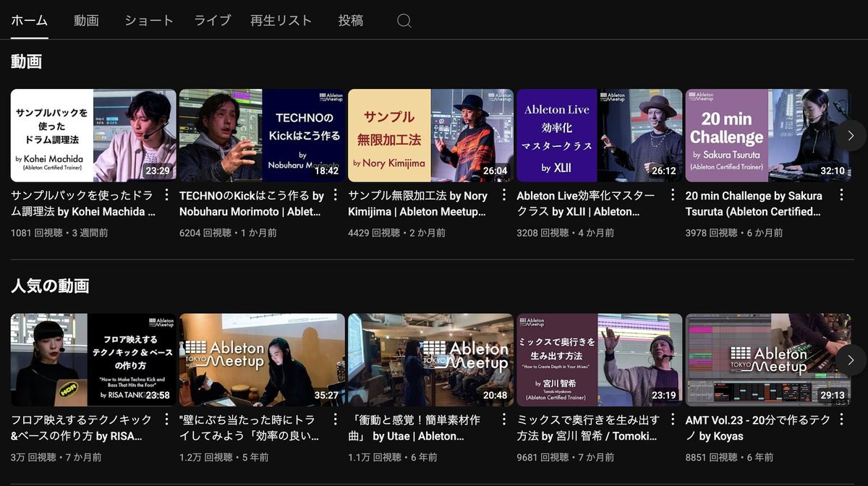The width and height of the screenshot is (868, 486).
Task: Open the 動画 section heading
Action: tap(27, 62)
